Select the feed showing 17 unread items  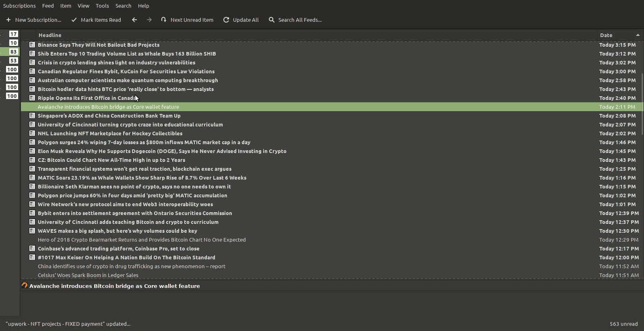[13, 34]
